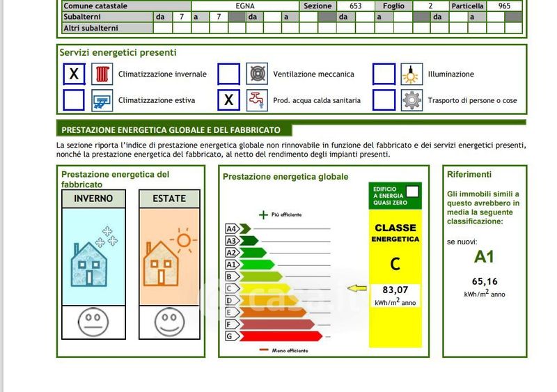Click the Servizi energetici presenti heading
This screenshot has width=557, height=392.
pos(118,53)
